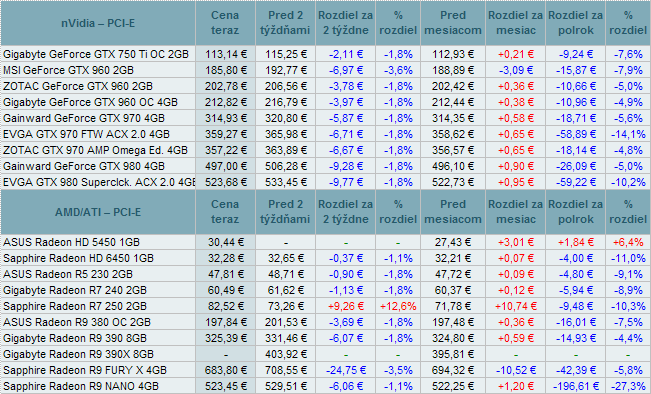Viewport: 651px width, 394px height.
Task: Click Rozdiel za polrok header in nVidia section
Action: tap(575, 23)
